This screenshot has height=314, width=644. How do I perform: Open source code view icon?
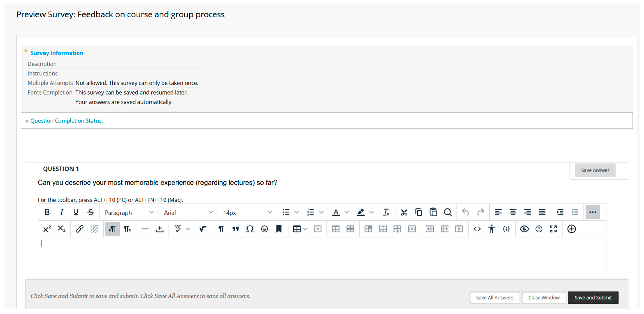point(477,229)
